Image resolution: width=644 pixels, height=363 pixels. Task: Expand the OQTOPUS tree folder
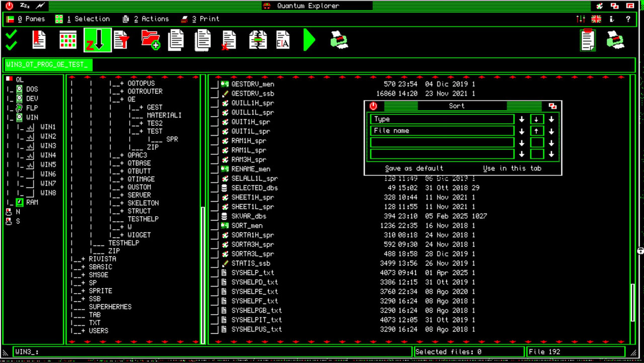pos(121,83)
